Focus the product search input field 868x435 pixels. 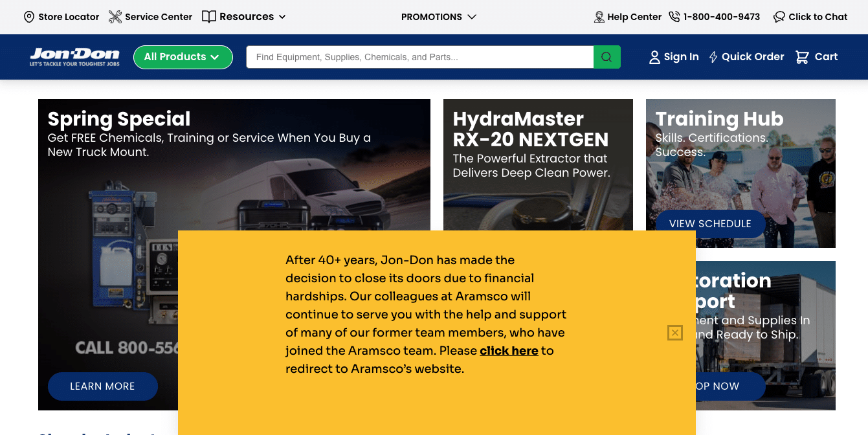419,57
